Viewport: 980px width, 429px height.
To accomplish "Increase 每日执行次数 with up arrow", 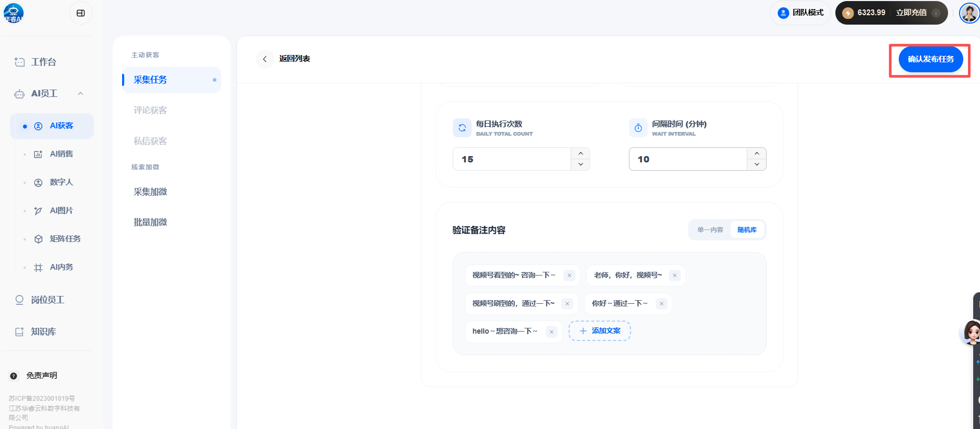I will pyautogui.click(x=580, y=153).
